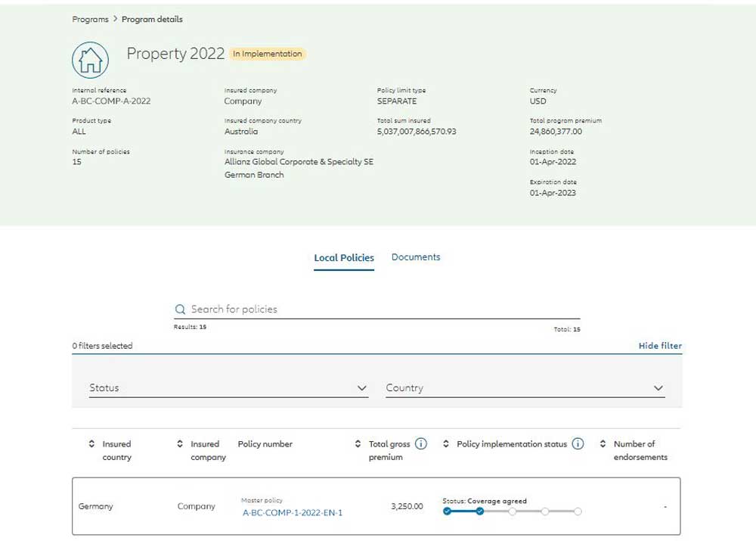The width and height of the screenshot is (756, 541).
Task: Sort by Total gross premium column
Action: click(358, 443)
